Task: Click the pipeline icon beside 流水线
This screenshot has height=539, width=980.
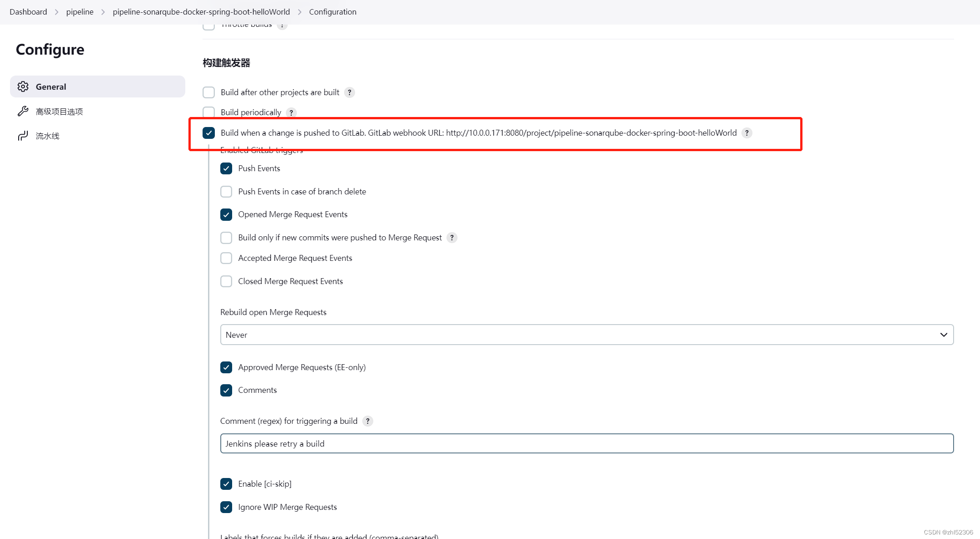Action: pos(23,136)
